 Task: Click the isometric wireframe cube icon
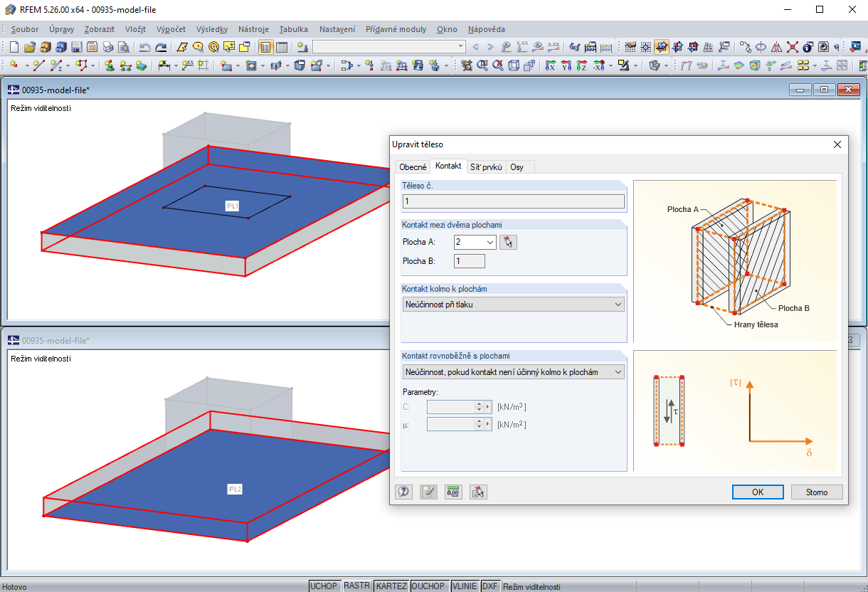(x=514, y=65)
